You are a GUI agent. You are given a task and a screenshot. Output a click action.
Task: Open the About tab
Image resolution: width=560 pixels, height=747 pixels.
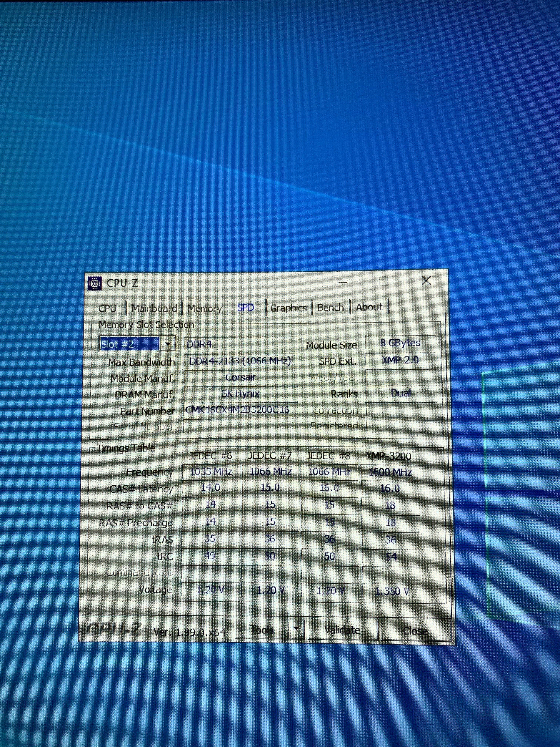(x=369, y=307)
